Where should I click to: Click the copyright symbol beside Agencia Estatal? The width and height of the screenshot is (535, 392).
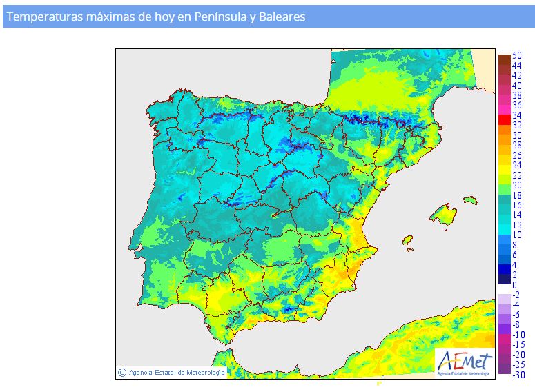(x=122, y=372)
